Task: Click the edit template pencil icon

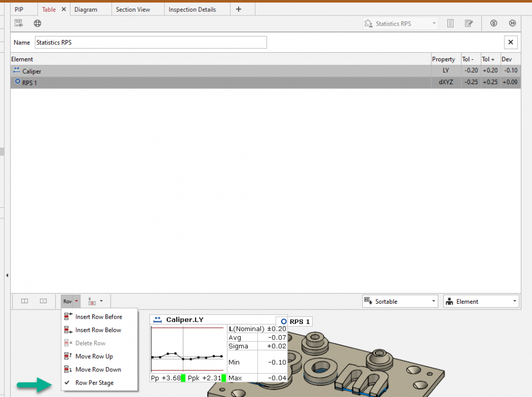Action: [x=469, y=23]
